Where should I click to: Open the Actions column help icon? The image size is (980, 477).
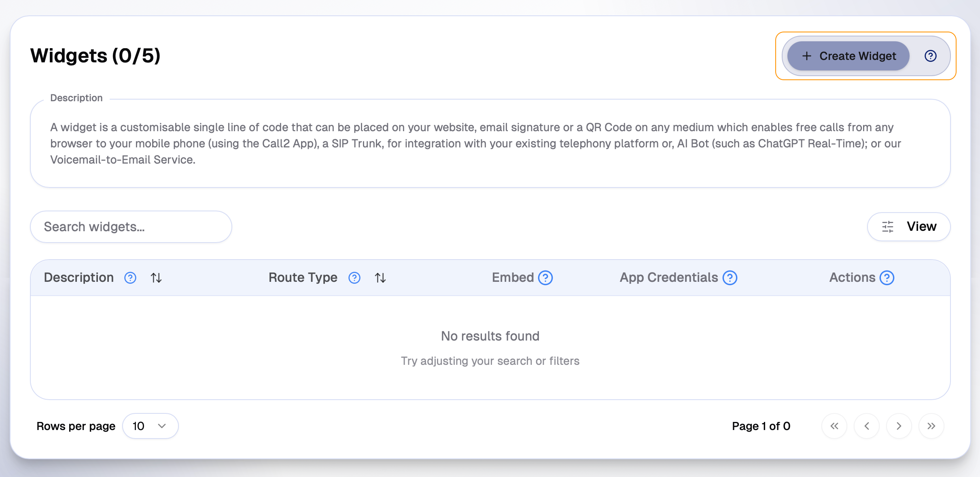(x=887, y=278)
